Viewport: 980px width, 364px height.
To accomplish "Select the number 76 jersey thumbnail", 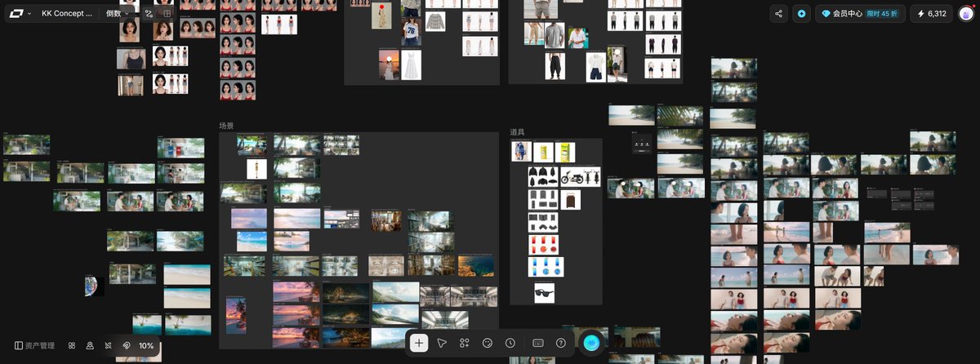I will [411, 31].
